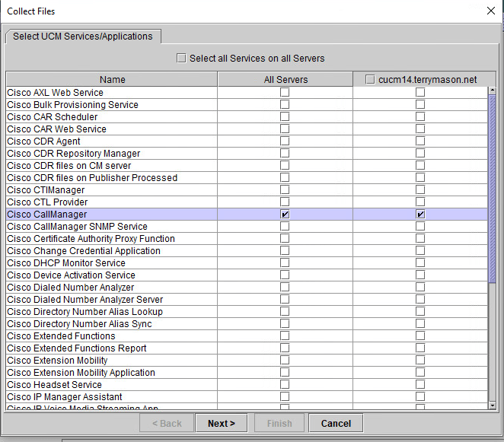Check Cisco CAR Web Service All Servers checkbox
Screen dimensions: 504x442
tap(285, 129)
